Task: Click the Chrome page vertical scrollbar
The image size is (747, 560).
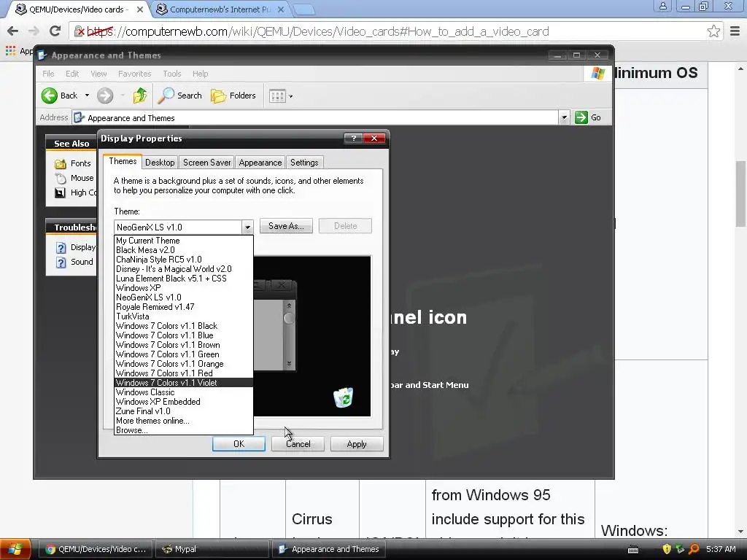Action: (x=740, y=192)
